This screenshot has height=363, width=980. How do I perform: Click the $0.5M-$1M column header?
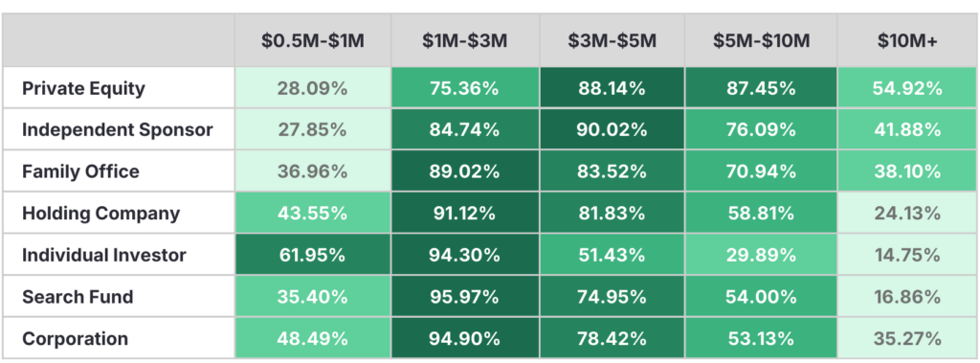click(x=313, y=41)
